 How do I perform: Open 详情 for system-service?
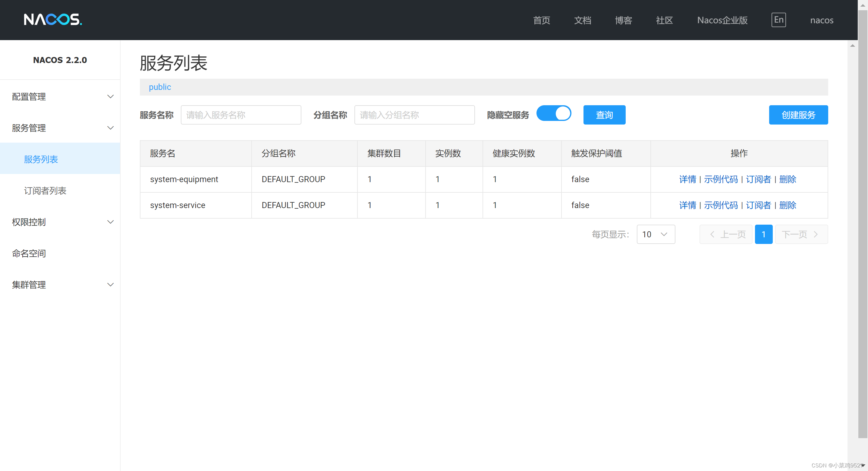pyautogui.click(x=688, y=205)
